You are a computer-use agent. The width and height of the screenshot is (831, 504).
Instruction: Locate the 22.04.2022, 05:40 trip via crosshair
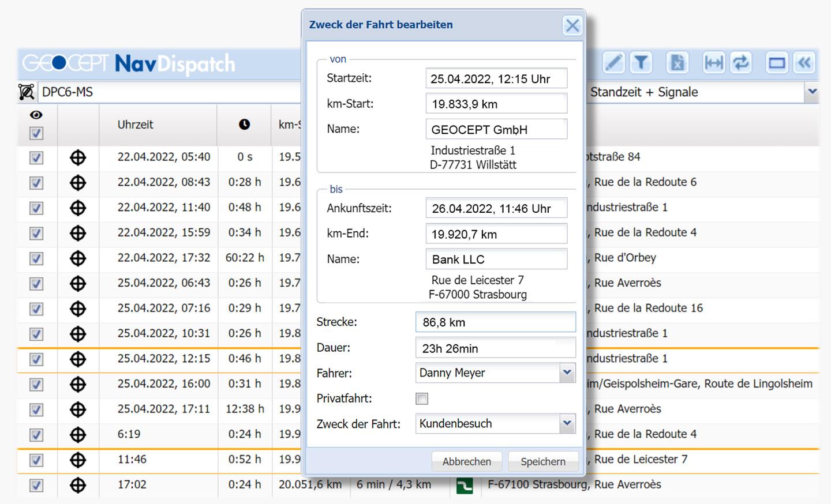pyautogui.click(x=78, y=157)
